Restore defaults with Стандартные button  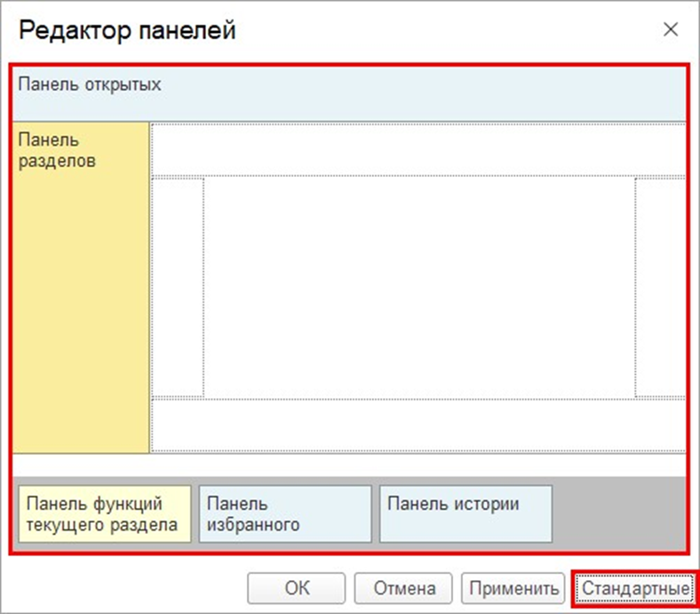click(x=635, y=588)
